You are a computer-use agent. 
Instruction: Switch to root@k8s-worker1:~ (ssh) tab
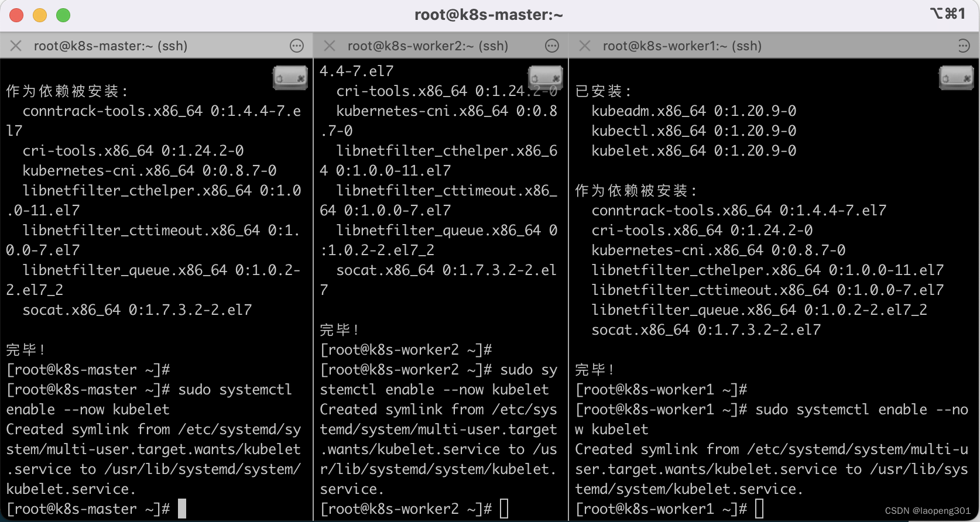pyautogui.click(x=682, y=46)
